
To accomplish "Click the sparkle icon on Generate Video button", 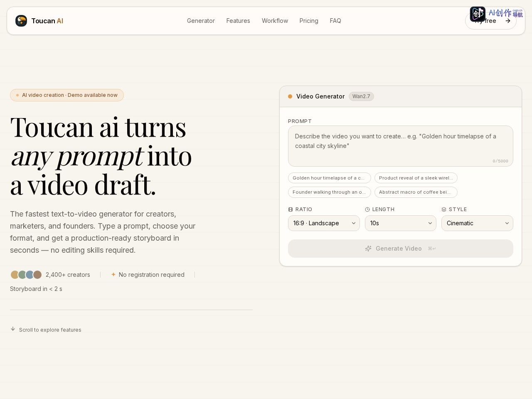I will coord(368,249).
